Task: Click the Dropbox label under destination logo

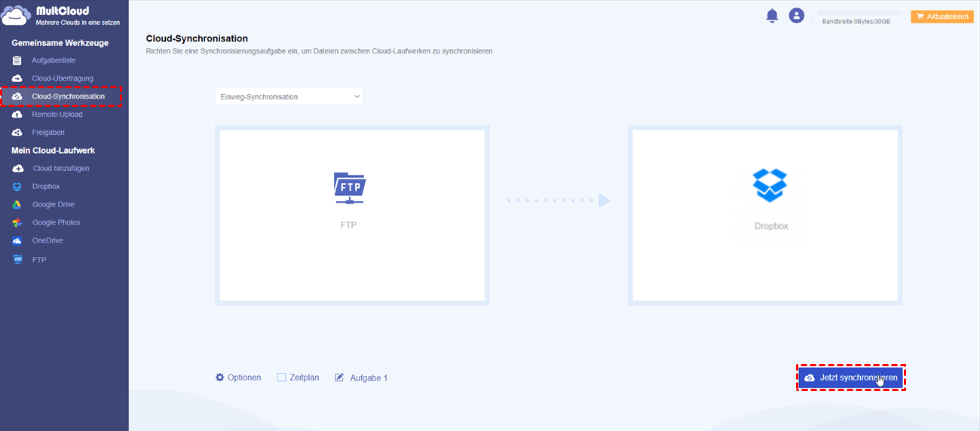Action: click(771, 225)
